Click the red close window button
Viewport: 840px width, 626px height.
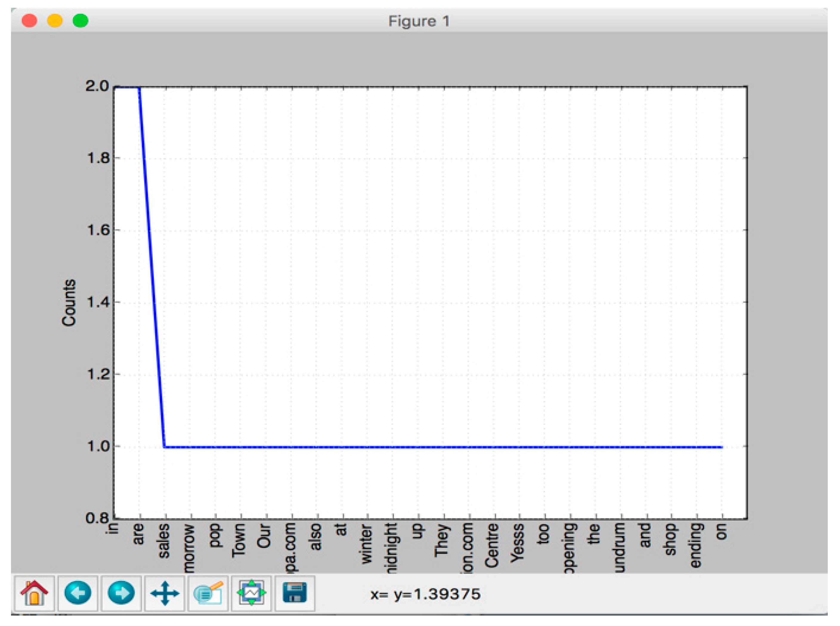[30, 21]
